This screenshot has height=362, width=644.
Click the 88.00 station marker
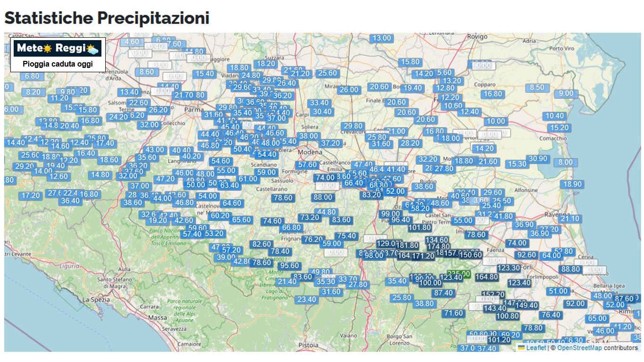tap(323, 197)
